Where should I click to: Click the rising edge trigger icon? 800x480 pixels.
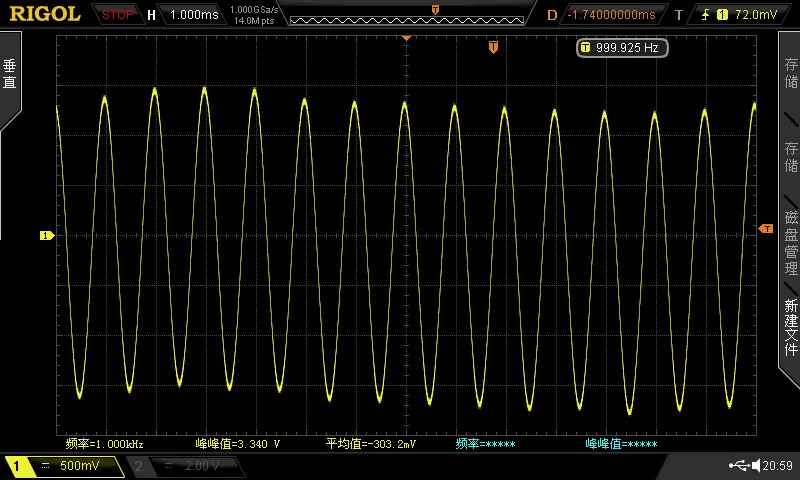point(705,15)
